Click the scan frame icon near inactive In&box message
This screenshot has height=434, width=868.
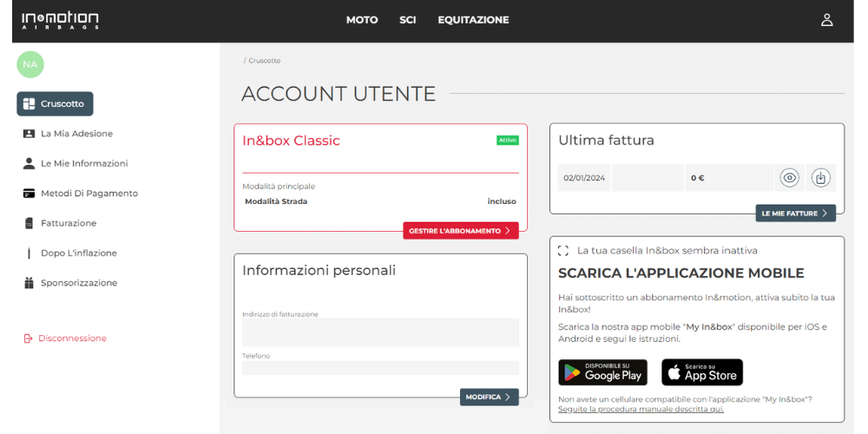coord(563,251)
